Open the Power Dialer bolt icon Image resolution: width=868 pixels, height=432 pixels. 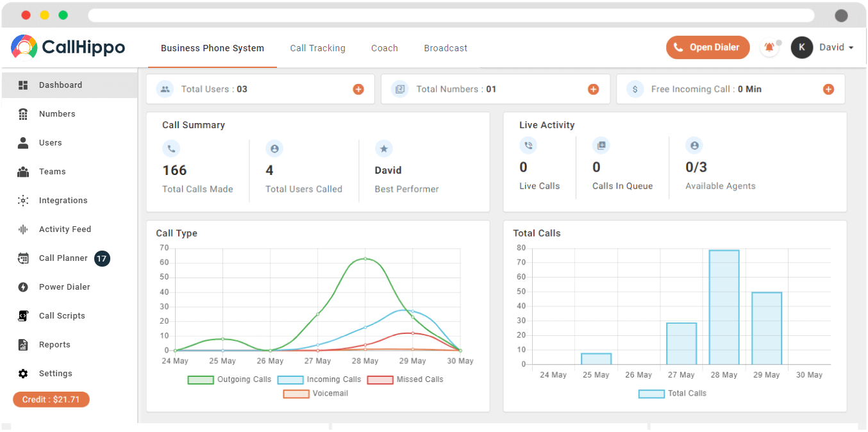tap(23, 287)
